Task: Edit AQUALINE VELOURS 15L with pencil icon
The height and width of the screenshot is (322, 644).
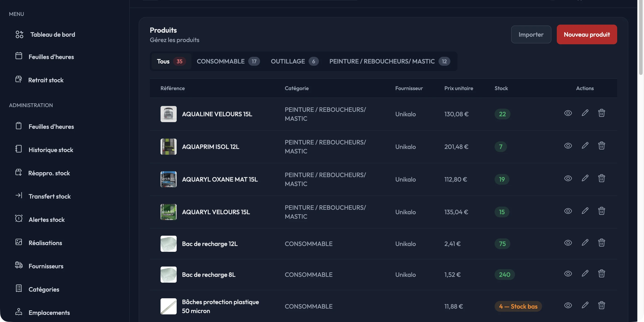Action: 585,113
